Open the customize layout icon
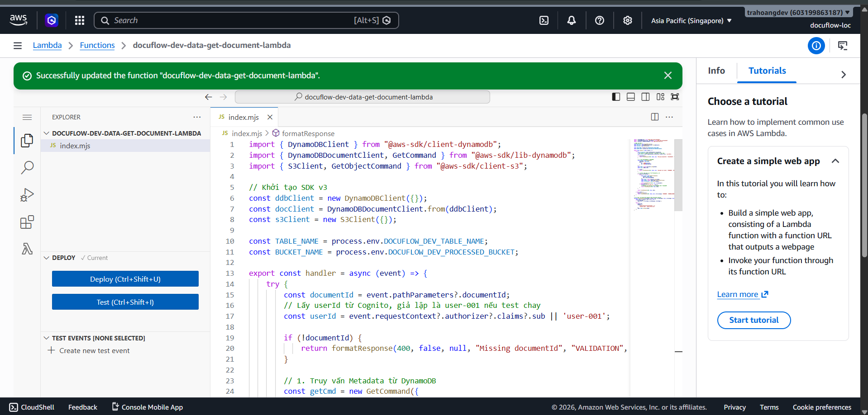 pyautogui.click(x=661, y=97)
